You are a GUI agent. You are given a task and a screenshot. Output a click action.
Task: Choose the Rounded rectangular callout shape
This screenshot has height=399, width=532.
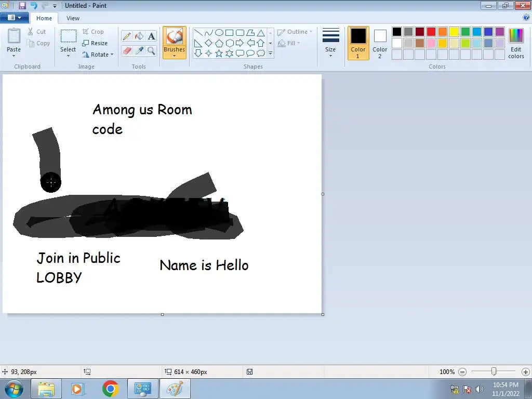240,54
